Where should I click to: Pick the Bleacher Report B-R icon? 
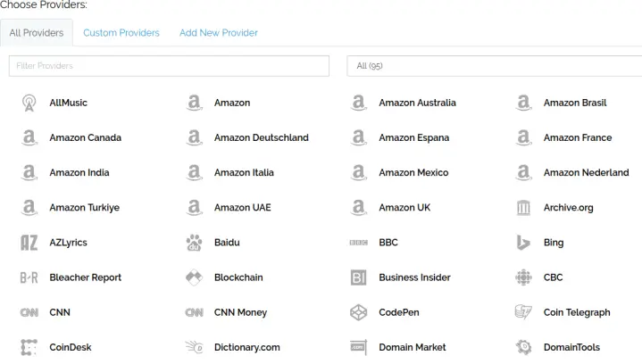tap(29, 277)
